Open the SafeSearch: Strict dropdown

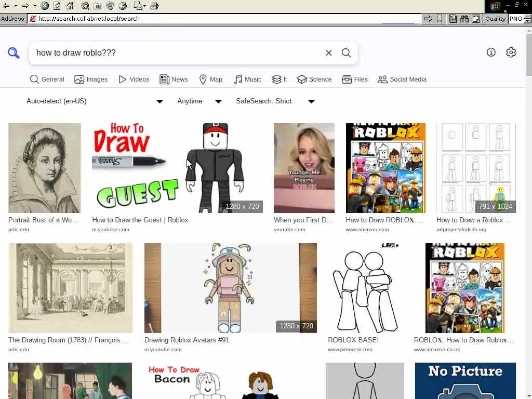coord(275,101)
